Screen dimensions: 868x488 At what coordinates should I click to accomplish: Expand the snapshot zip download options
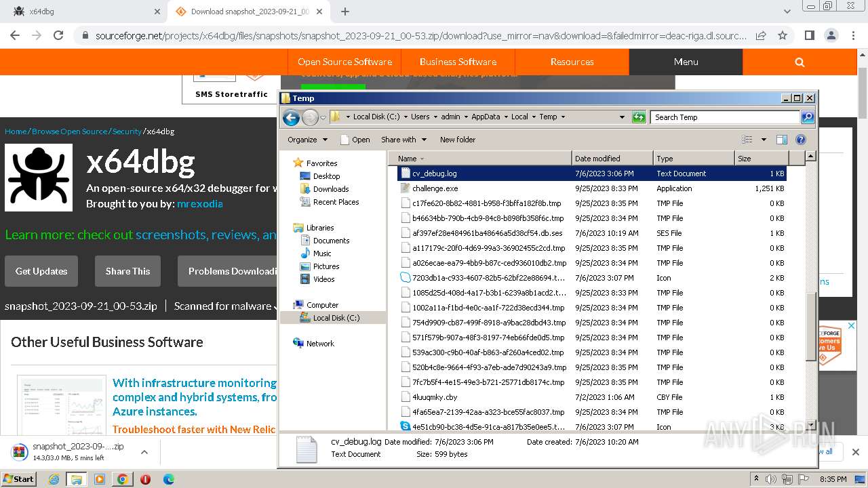click(144, 452)
